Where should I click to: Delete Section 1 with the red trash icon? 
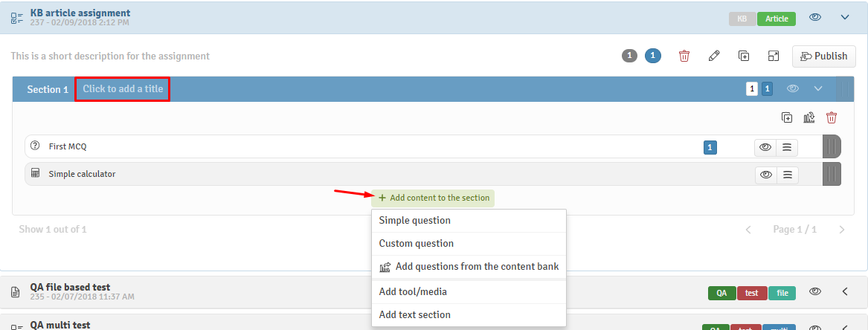pos(832,117)
